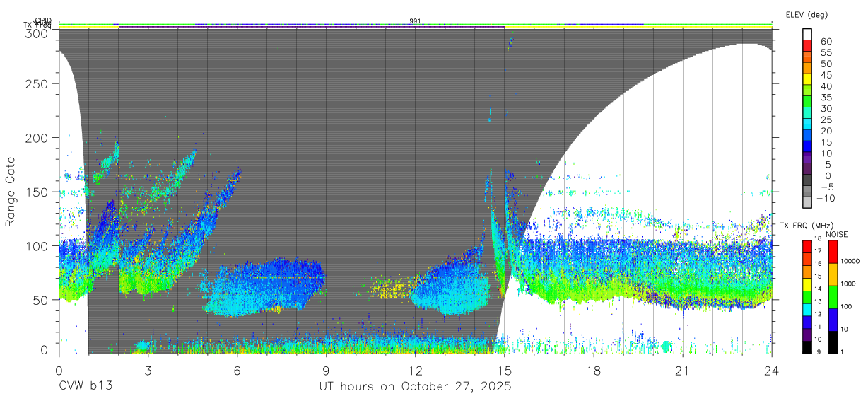
Task: Click the '10000' label on the NOISE scale
Action: tap(851, 262)
